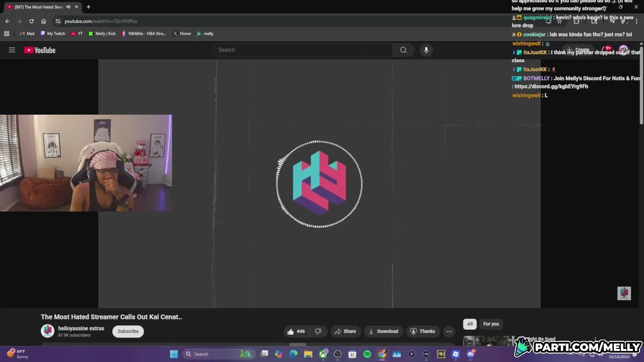
Task: Select the All filter chip
Action: 470,324
